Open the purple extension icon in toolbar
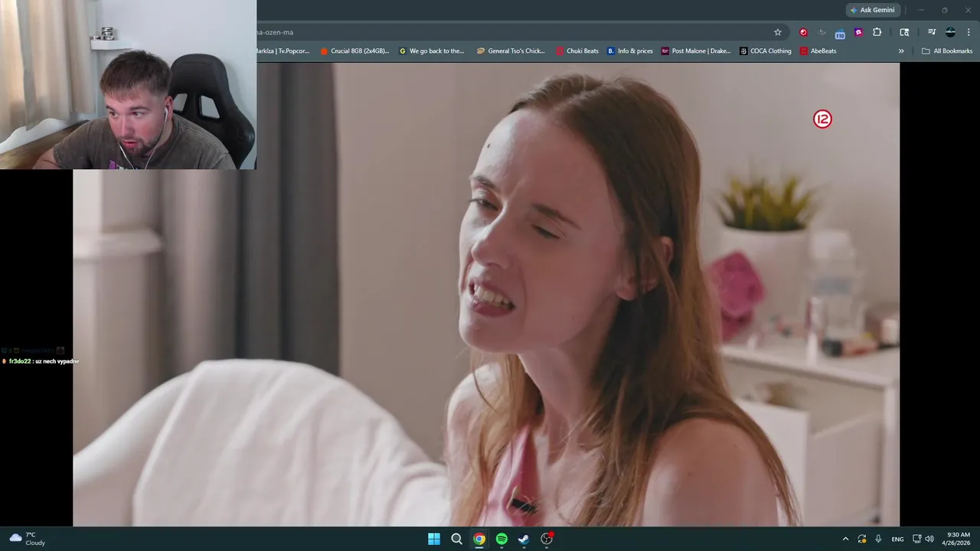Image resolution: width=980 pixels, height=551 pixels. click(x=858, y=32)
